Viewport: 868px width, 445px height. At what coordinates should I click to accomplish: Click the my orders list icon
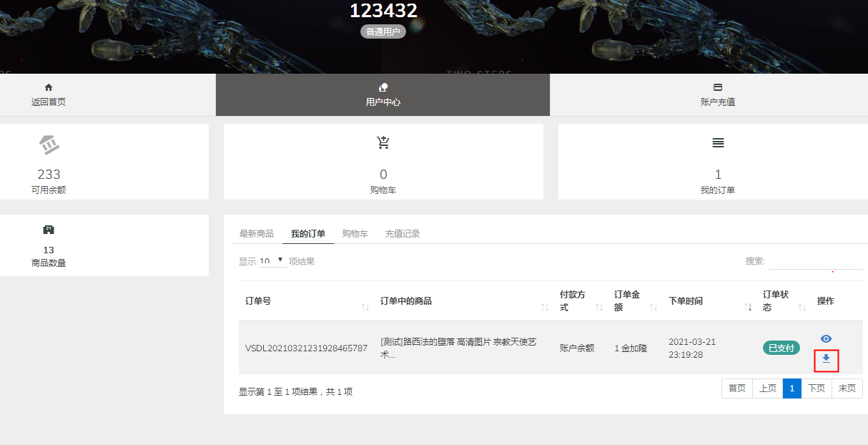point(718,143)
